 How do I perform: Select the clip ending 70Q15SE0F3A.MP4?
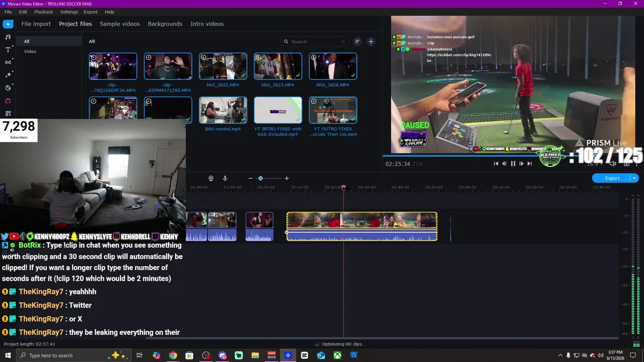[x=113, y=66]
